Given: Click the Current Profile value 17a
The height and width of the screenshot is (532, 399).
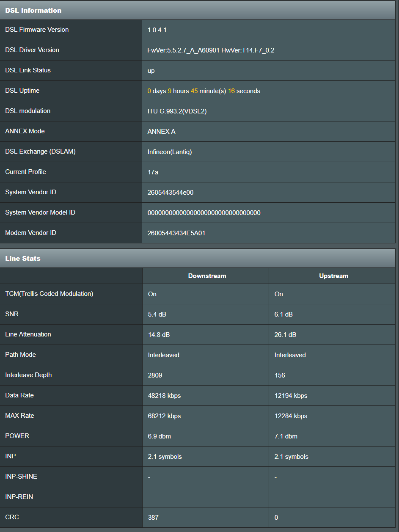Looking at the screenshot, I should coord(153,172).
